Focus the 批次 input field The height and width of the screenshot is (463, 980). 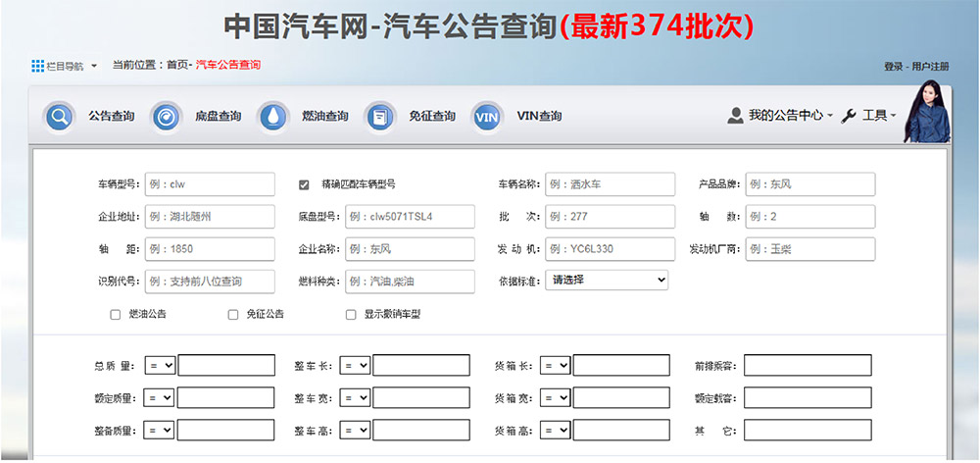[x=610, y=217]
